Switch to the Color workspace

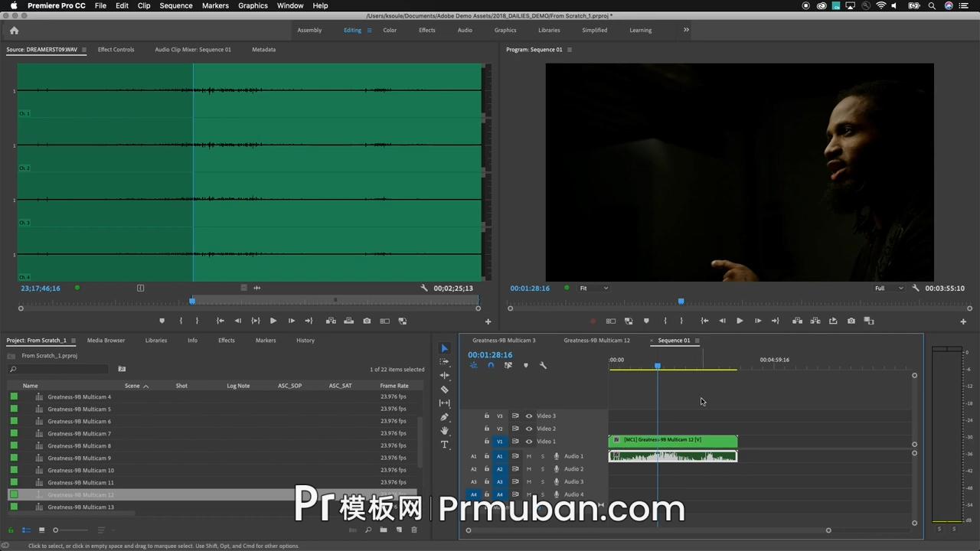(390, 31)
